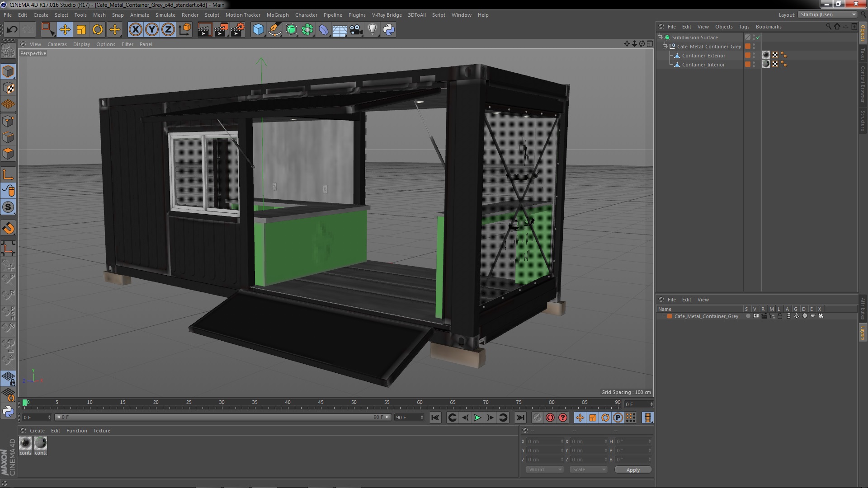
Task: Click Container_Interior layer color square
Action: click(748, 65)
